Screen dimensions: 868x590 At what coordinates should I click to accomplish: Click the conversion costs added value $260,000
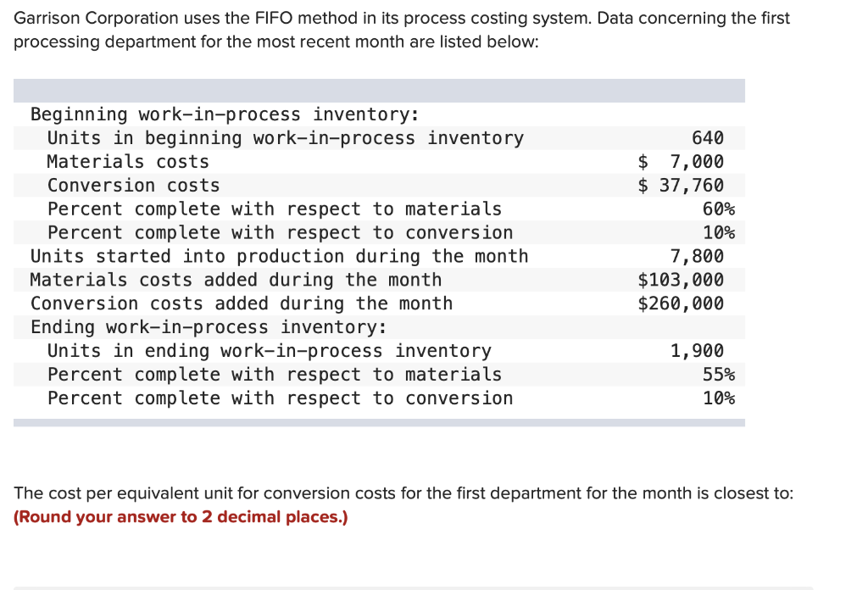pos(697,303)
